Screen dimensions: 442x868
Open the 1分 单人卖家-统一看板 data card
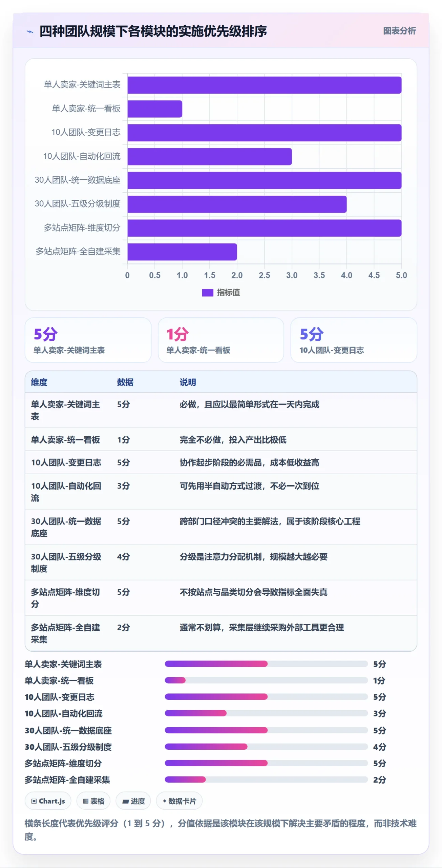(221, 340)
